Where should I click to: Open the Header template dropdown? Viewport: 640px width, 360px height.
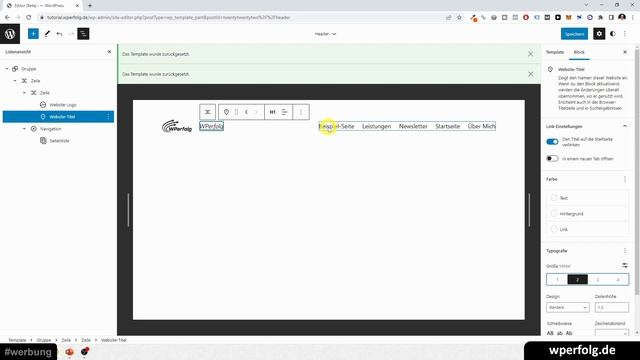coord(325,34)
